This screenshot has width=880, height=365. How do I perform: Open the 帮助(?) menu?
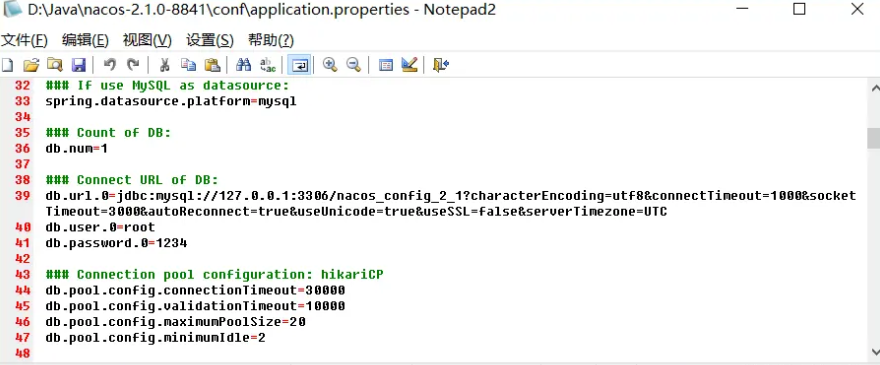[x=271, y=40]
